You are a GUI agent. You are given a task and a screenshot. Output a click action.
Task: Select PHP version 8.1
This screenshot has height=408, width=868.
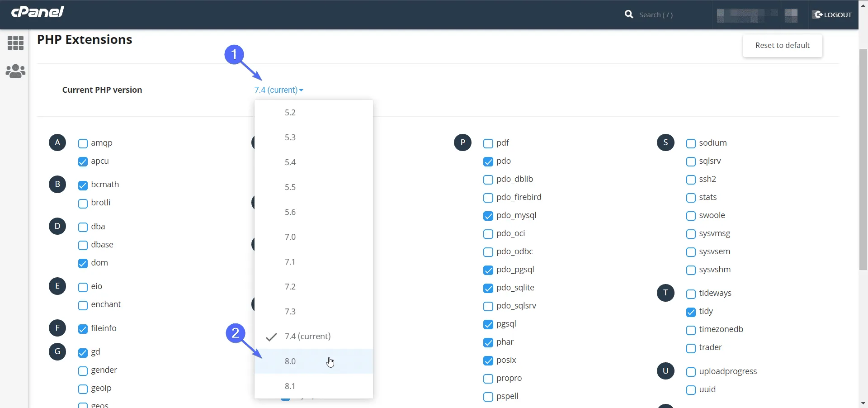click(x=314, y=386)
